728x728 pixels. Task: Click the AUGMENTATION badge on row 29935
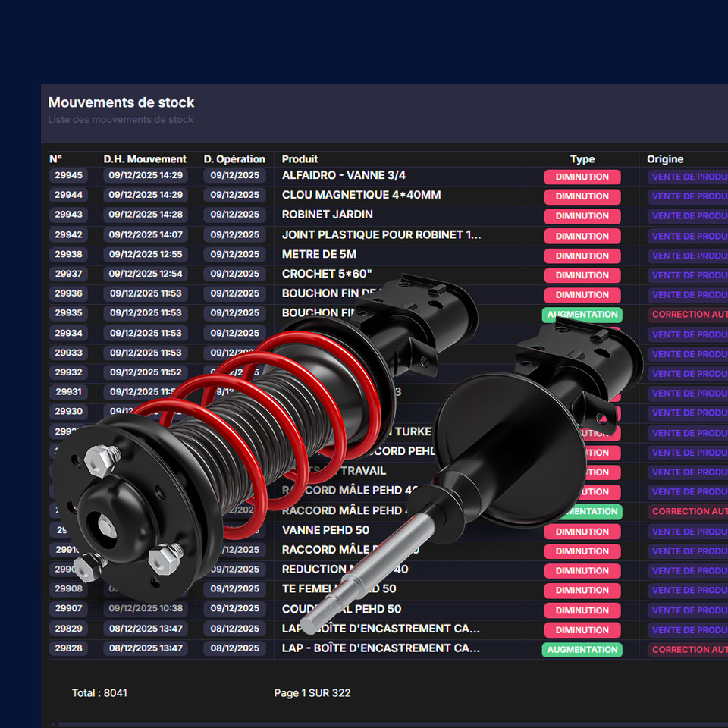tap(582, 314)
